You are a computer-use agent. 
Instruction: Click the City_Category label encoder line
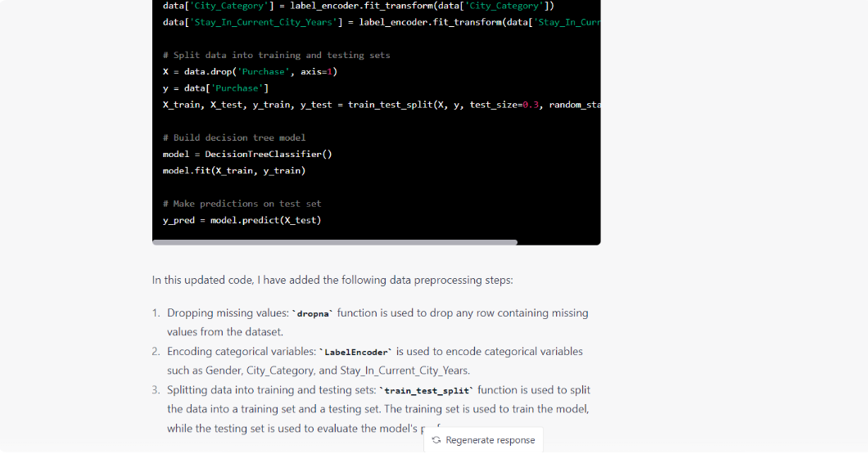pos(358,6)
